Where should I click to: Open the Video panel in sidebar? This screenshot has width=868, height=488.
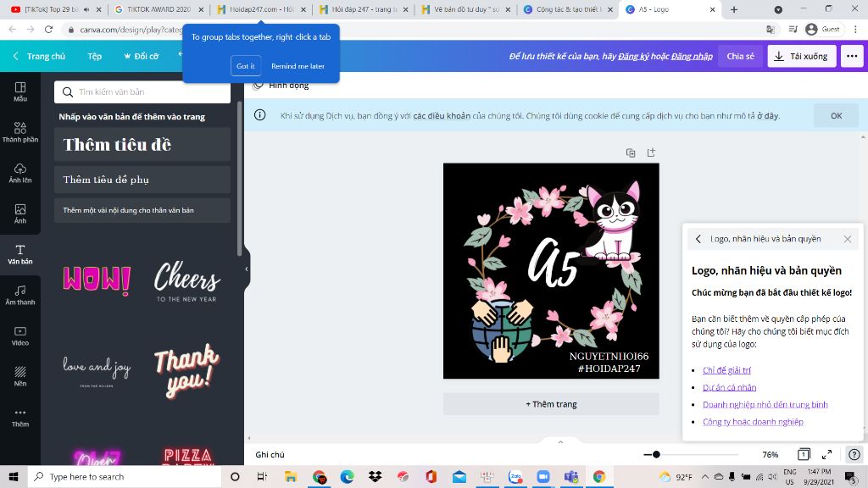tap(20, 335)
